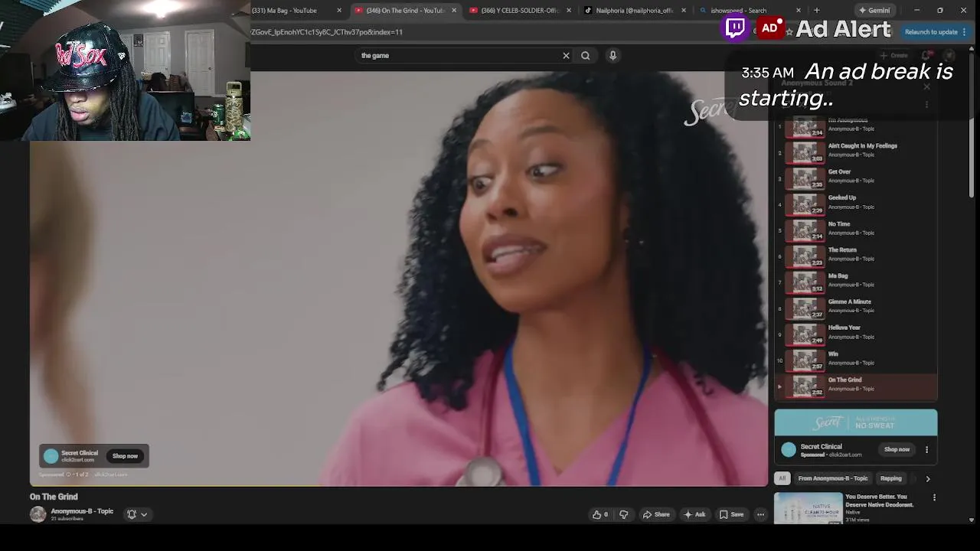Close the Nailphoria TikTok tab

[x=684, y=11]
